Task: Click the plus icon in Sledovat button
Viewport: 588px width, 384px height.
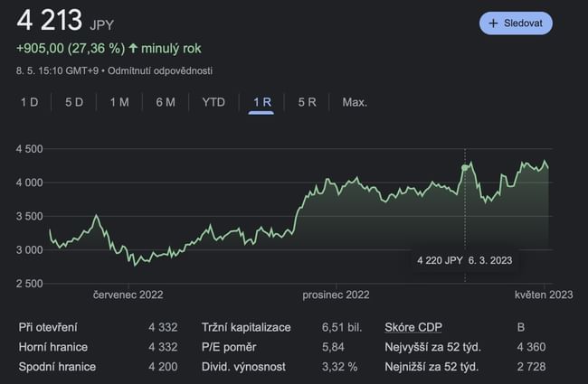Action: [x=493, y=23]
